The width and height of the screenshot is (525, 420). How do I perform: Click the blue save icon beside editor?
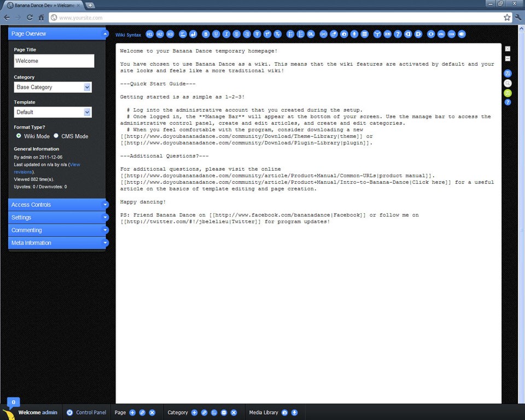point(507,73)
